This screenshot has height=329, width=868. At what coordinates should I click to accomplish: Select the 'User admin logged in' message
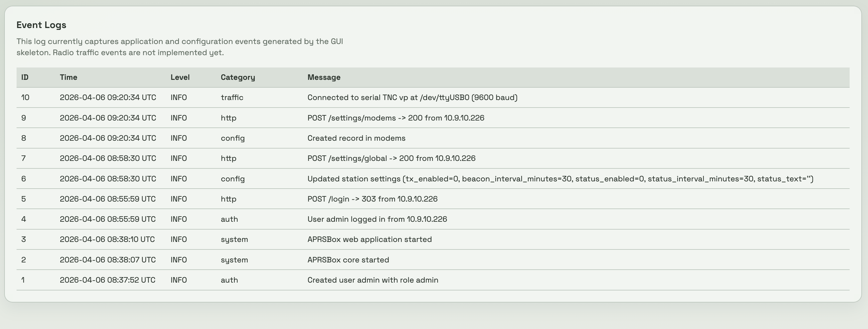click(x=377, y=219)
